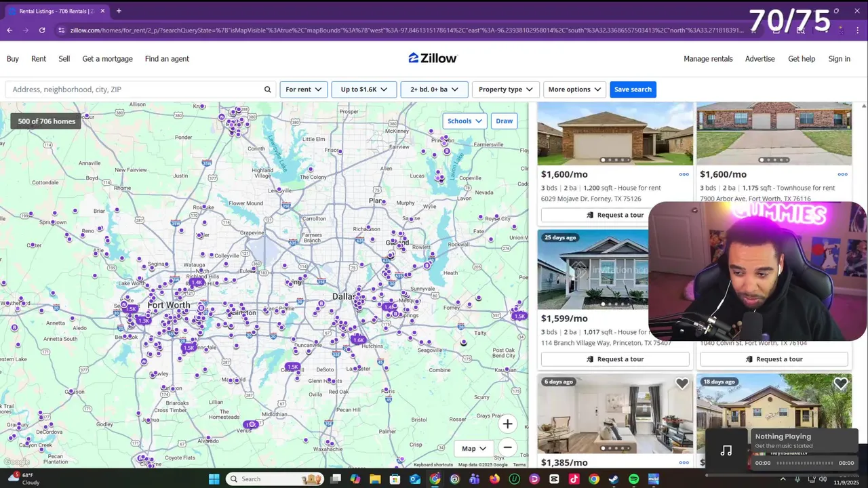
Task: Request a tour for 6029 Mojave Dr
Action: 615,215
